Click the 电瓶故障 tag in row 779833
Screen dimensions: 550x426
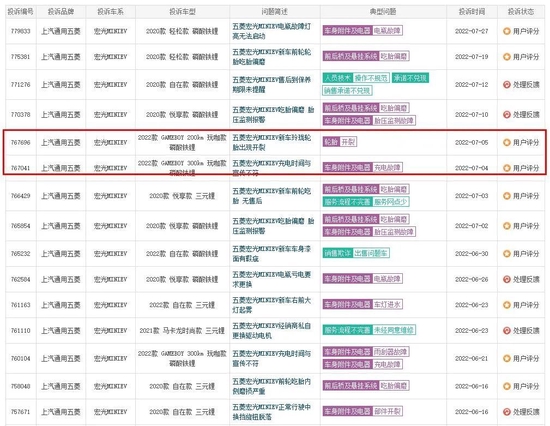coord(387,31)
